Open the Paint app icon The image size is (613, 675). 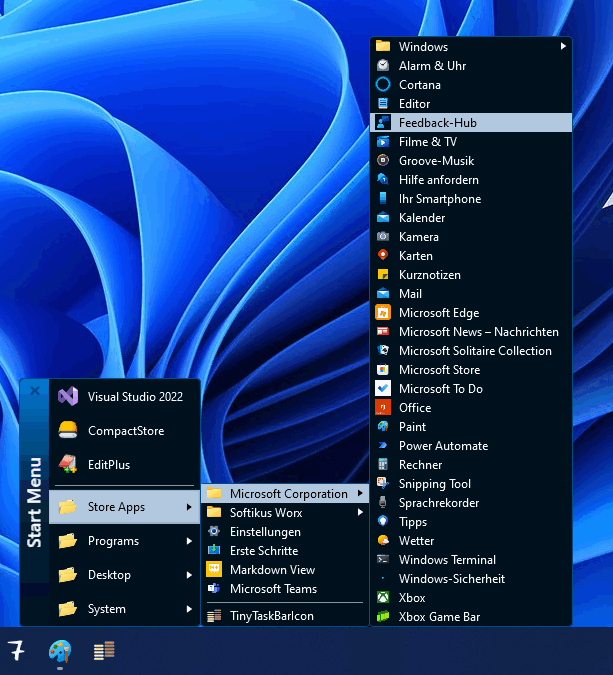pyautogui.click(x=382, y=427)
